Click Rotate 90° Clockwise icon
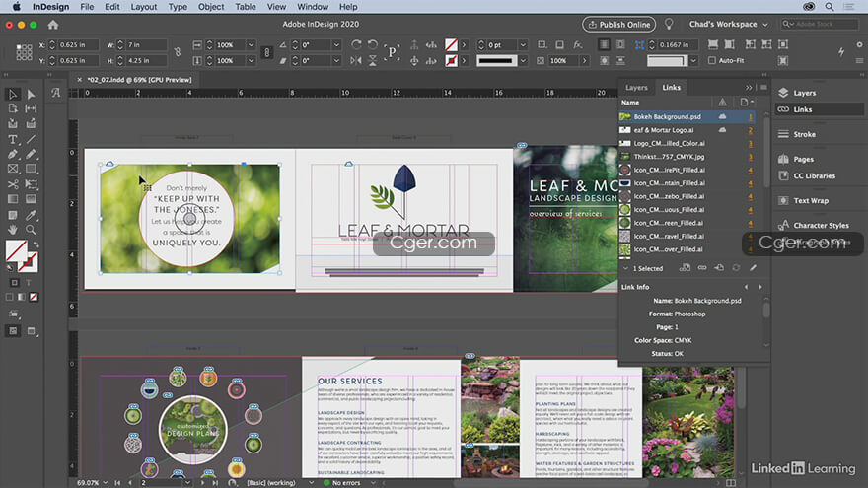Image resolution: width=868 pixels, height=488 pixels. pos(356,44)
